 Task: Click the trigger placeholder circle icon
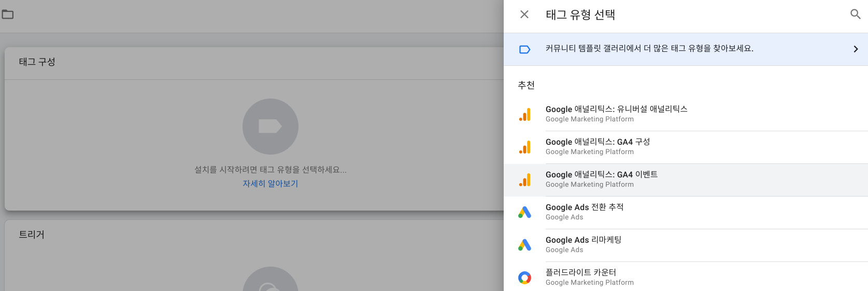(271, 279)
